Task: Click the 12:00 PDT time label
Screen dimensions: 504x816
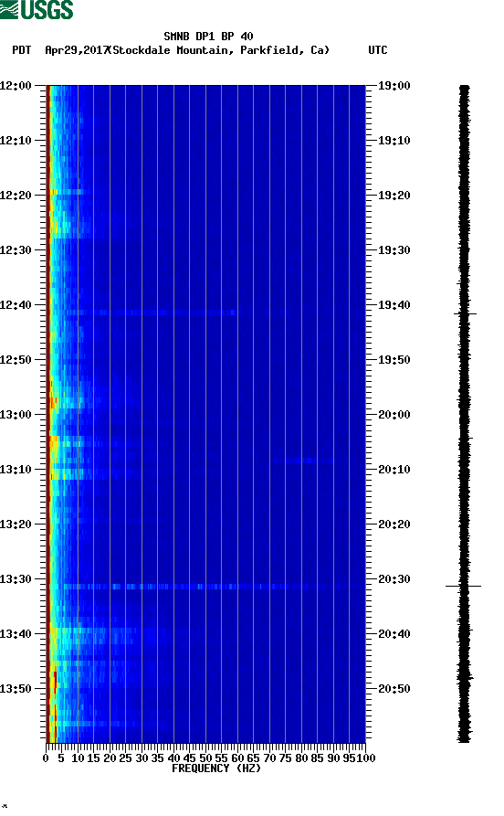Action: (x=16, y=86)
